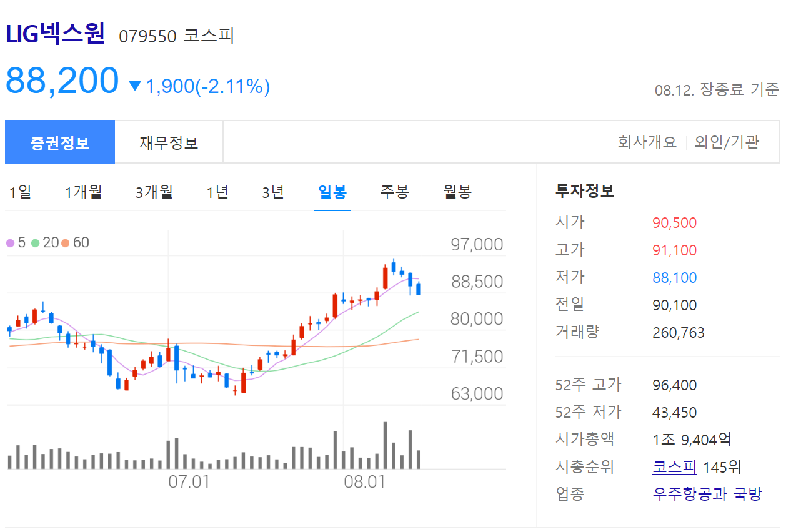Click the 52주 고가 value 96,400
The width and height of the screenshot is (791, 532).
click(674, 385)
